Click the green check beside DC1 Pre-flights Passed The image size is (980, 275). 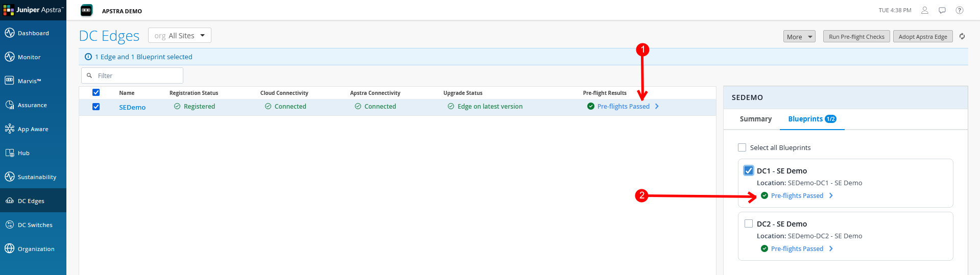[x=764, y=195]
